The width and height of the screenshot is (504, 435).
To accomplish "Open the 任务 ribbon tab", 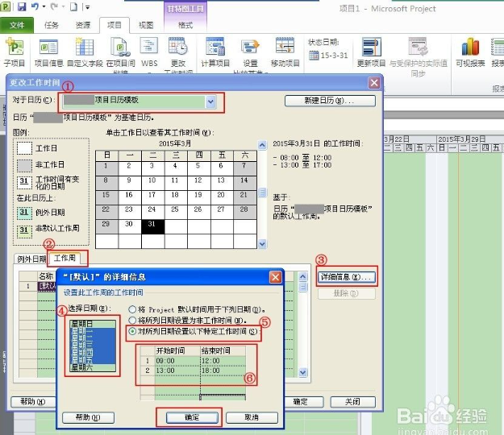I will pos(51,25).
